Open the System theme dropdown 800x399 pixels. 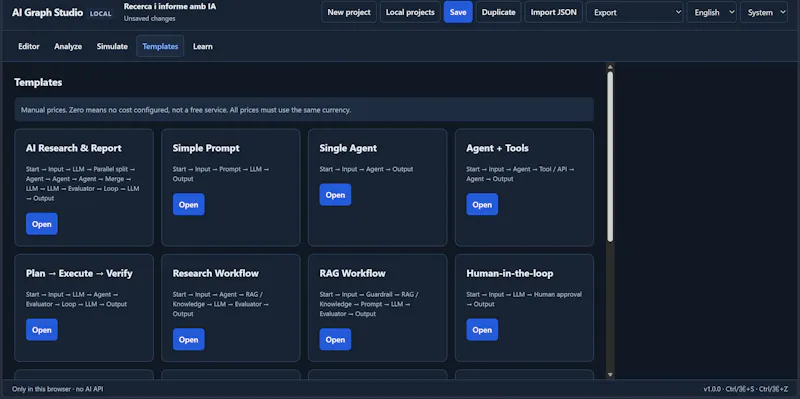pyautogui.click(x=764, y=12)
